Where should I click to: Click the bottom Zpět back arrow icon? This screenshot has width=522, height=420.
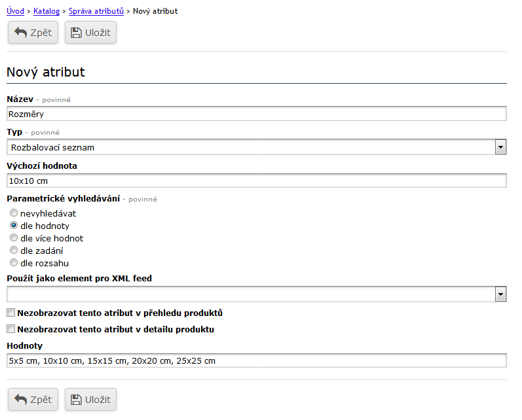(x=20, y=399)
